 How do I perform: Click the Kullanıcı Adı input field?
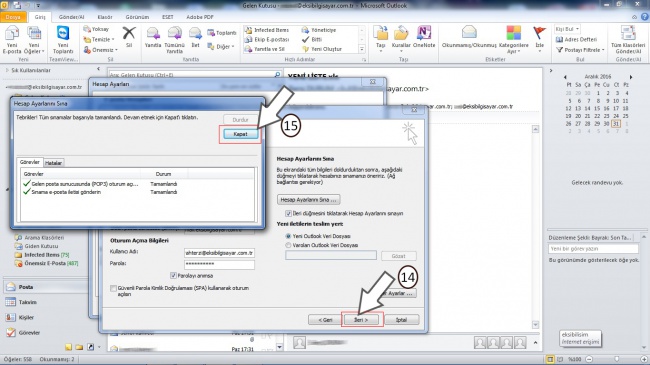click(x=219, y=253)
